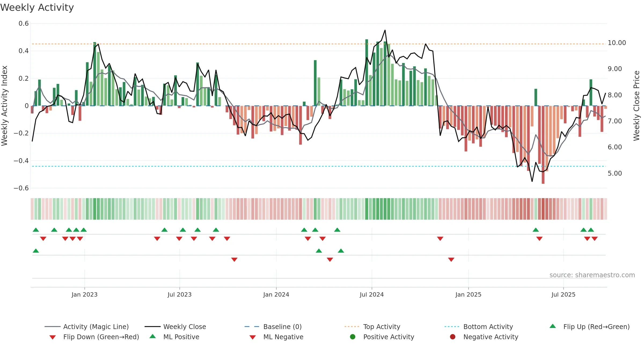The width and height of the screenshot is (644, 362).
Task: Click cyan dotted swatch for Bottom Activity
Action: click(452, 327)
